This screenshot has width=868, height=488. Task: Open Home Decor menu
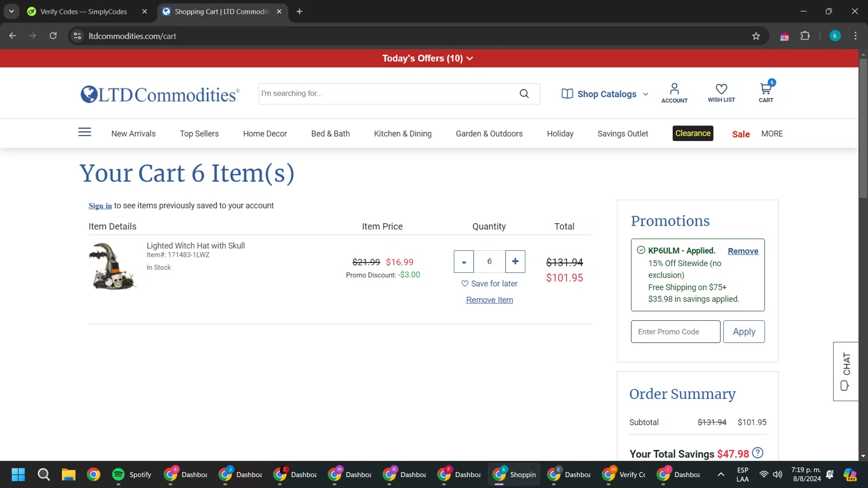point(265,134)
